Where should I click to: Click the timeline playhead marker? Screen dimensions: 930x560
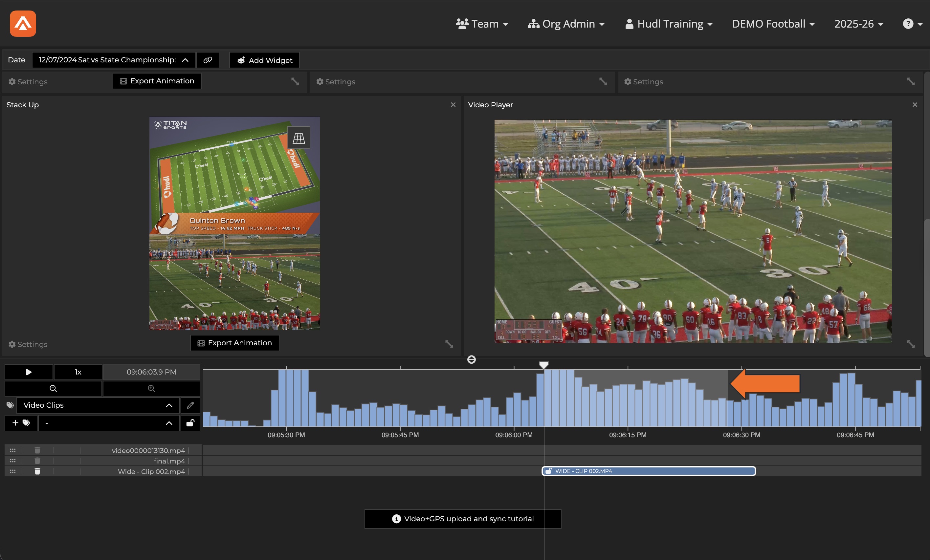543,365
